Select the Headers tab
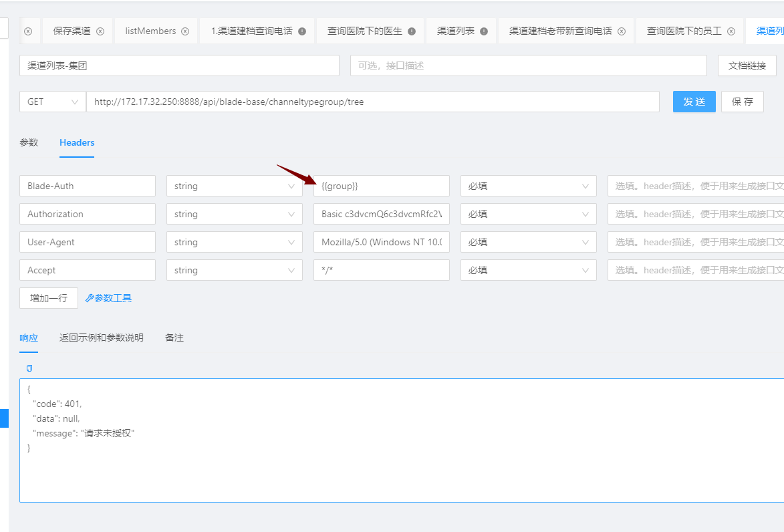784x532 pixels. click(x=77, y=142)
